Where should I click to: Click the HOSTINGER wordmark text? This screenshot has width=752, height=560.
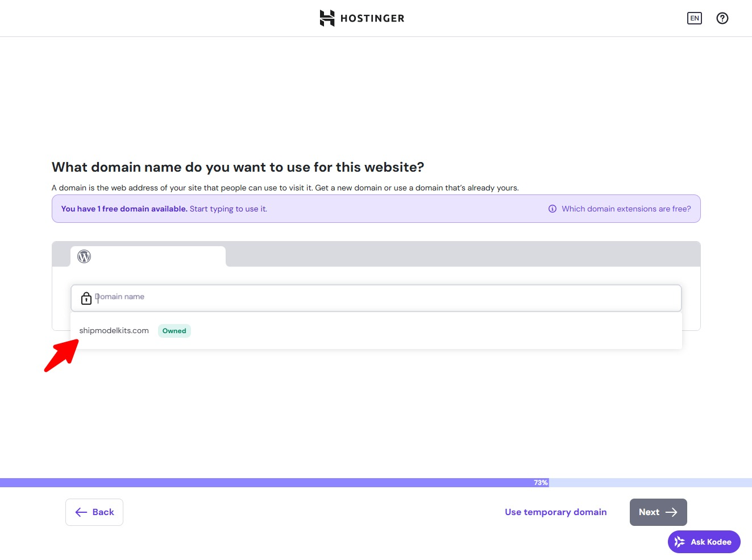[372, 18]
